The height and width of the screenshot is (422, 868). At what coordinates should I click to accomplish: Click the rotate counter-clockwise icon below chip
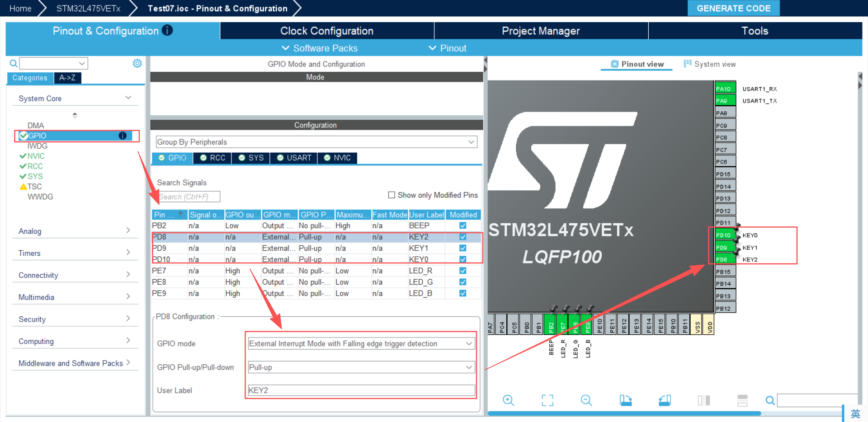665,400
